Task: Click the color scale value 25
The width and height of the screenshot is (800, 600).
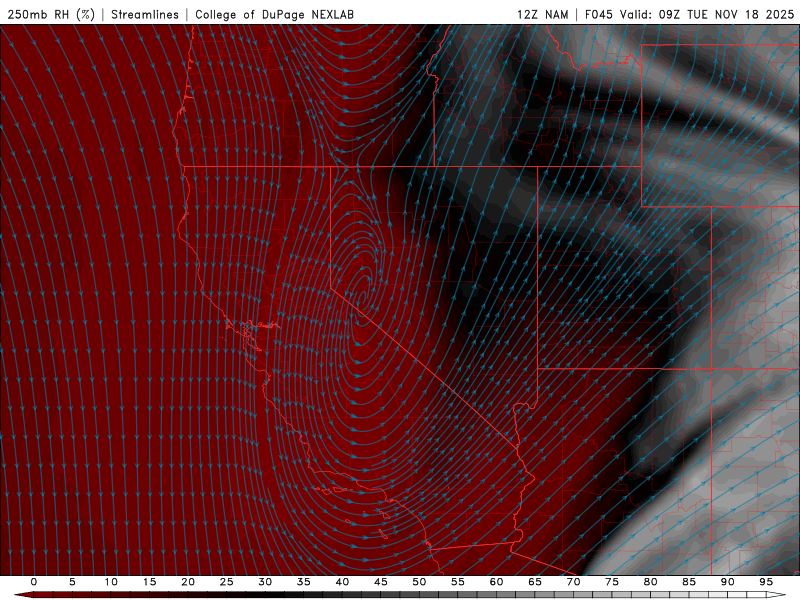Action: (x=227, y=582)
